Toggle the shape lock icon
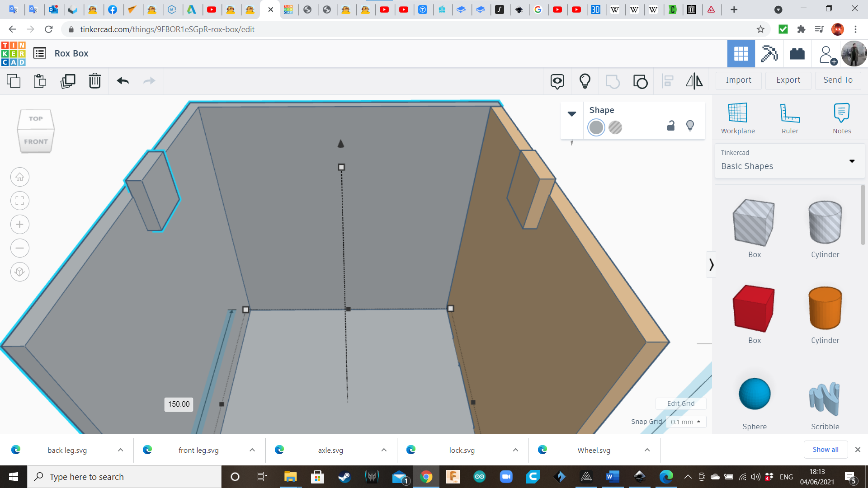The height and width of the screenshot is (488, 868). tap(671, 126)
